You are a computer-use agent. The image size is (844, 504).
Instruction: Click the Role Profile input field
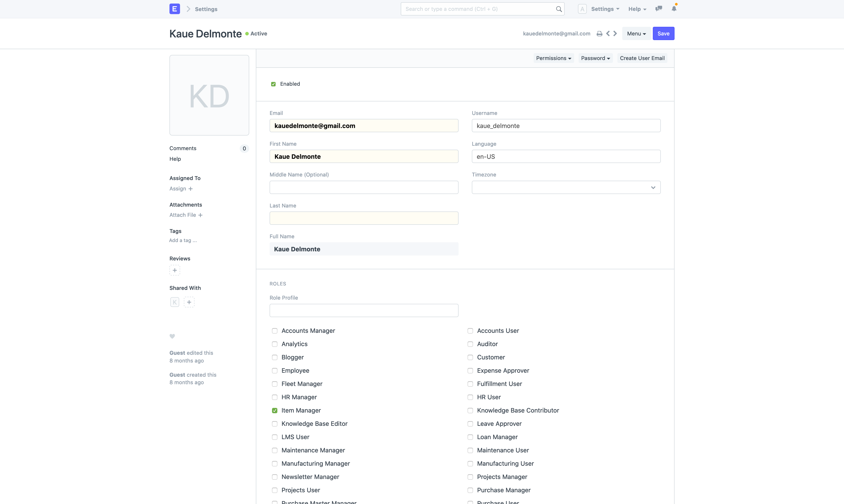pyautogui.click(x=364, y=310)
